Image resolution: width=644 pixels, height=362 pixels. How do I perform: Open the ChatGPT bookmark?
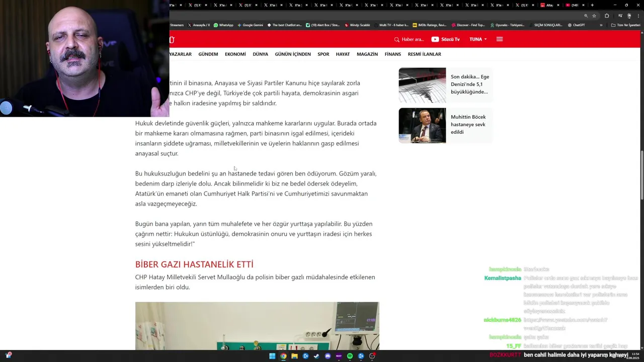576,25
